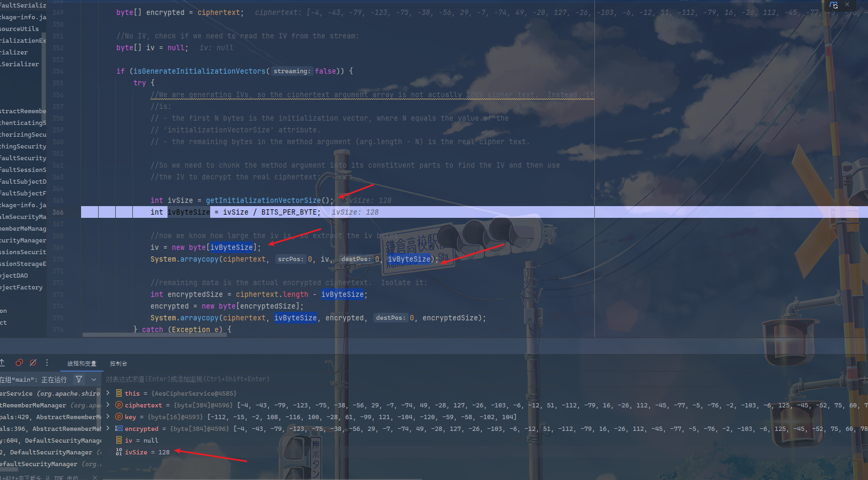
Task: Click the parameter icon beside 'ciphertext'
Action: click(119, 405)
